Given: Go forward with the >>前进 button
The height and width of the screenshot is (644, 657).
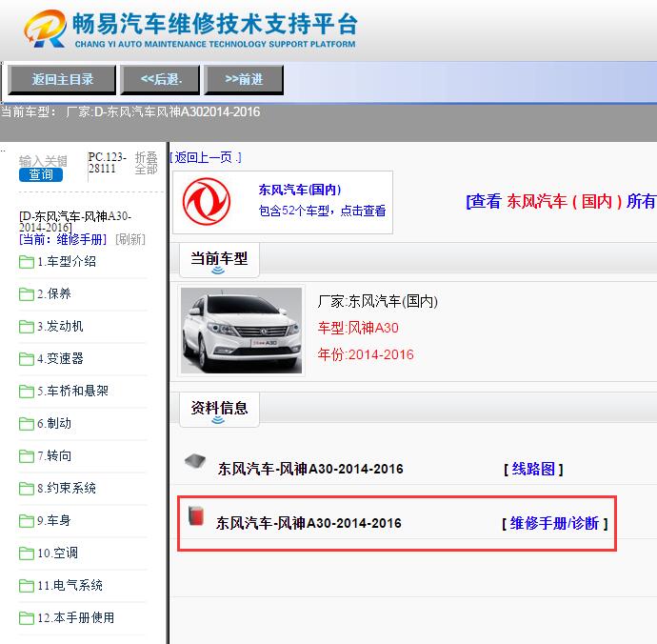Looking at the screenshot, I should [x=244, y=79].
